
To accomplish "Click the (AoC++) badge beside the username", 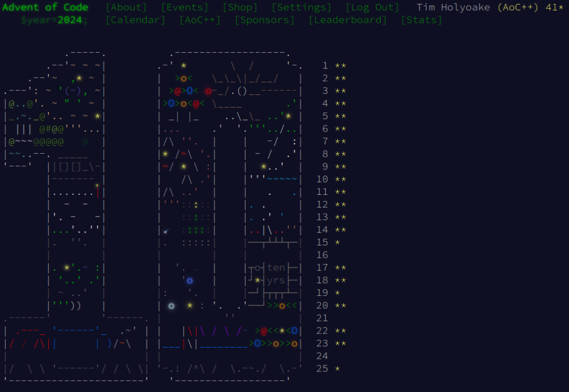I will 518,7.
